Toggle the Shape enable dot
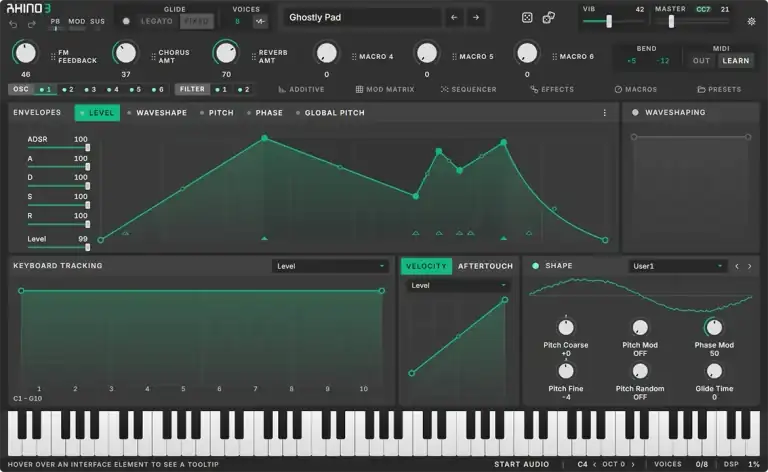 (535, 266)
